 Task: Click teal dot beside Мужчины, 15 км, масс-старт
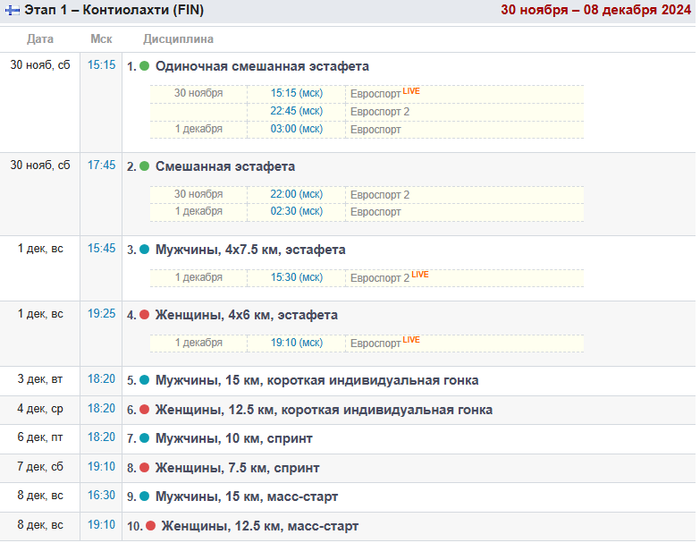coord(144,496)
